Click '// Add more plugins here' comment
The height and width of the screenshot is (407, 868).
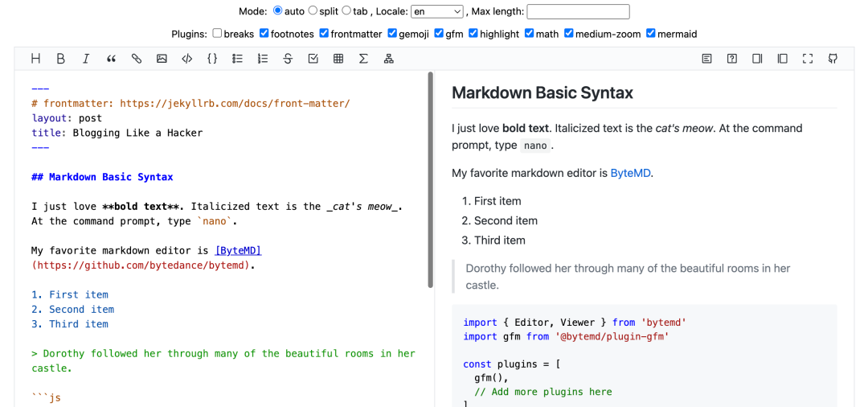point(543,392)
